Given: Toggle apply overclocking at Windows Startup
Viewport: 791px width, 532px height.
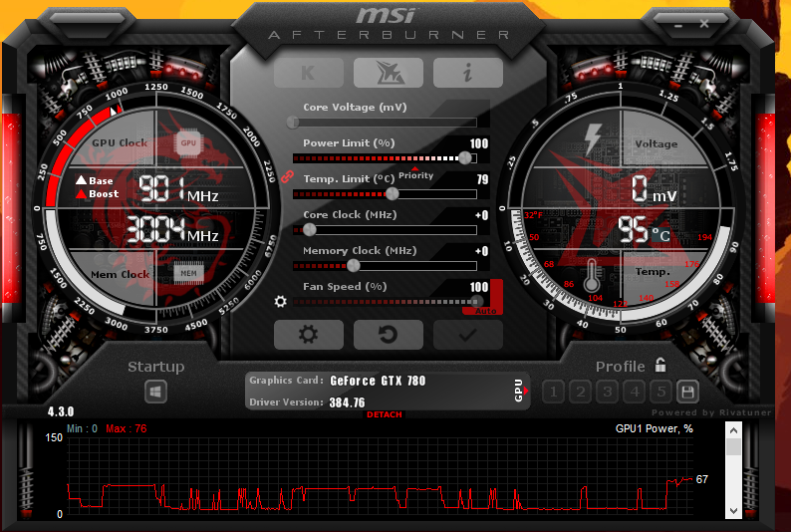Looking at the screenshot, I should point(155,392).
